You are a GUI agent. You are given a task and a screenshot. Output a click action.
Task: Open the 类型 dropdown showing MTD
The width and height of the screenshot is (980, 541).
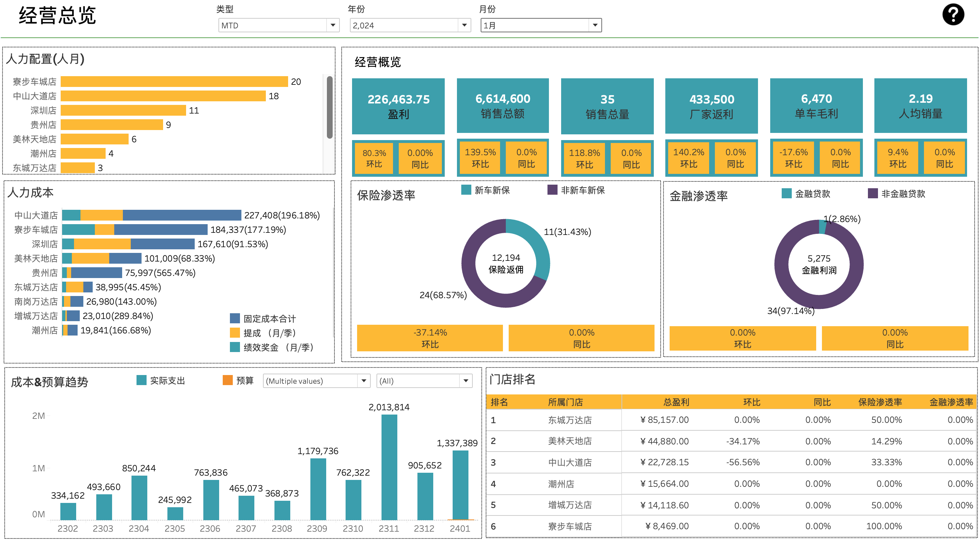[333, 26]
